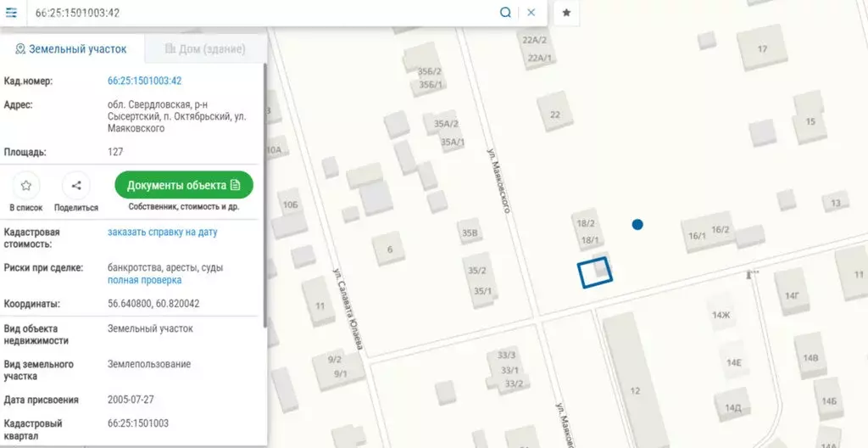Switch to the Дом (здание) tab
Screen dimensions: 868x448
(205, 49)
